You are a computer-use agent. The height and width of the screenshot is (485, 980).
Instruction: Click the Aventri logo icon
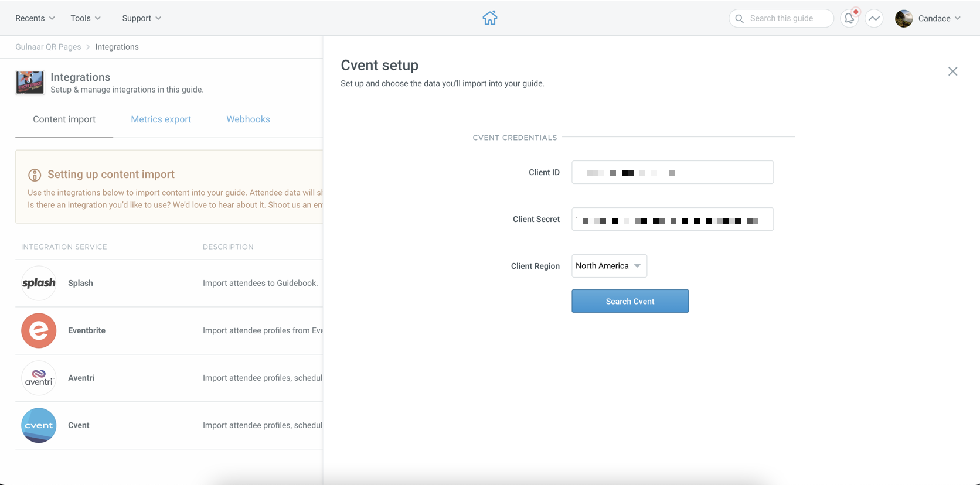(39, 378)
